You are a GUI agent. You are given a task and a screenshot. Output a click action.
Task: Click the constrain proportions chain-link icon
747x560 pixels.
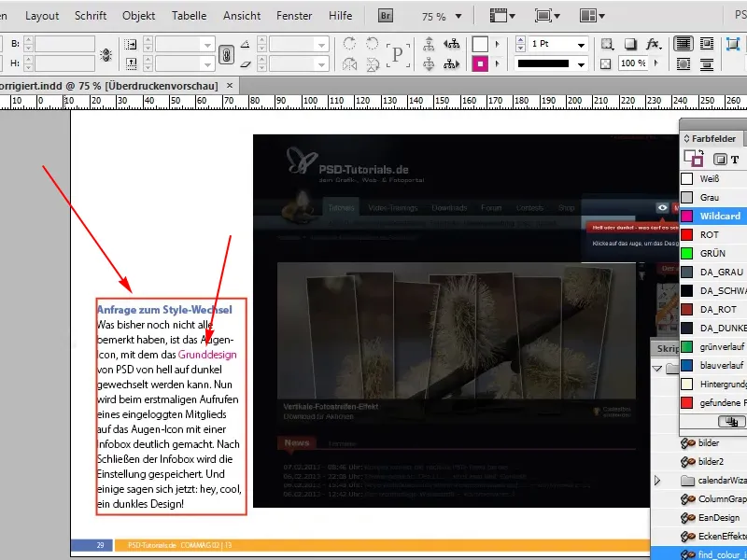click(225, 54)
